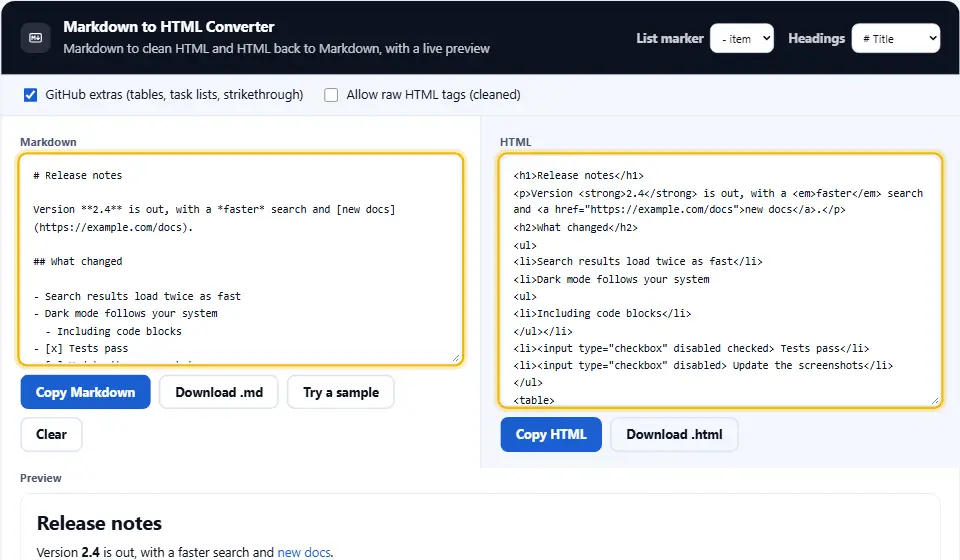960x560 pixels.
Task: Click '- Dark mode follows your system' line
Action: [126, 313]
